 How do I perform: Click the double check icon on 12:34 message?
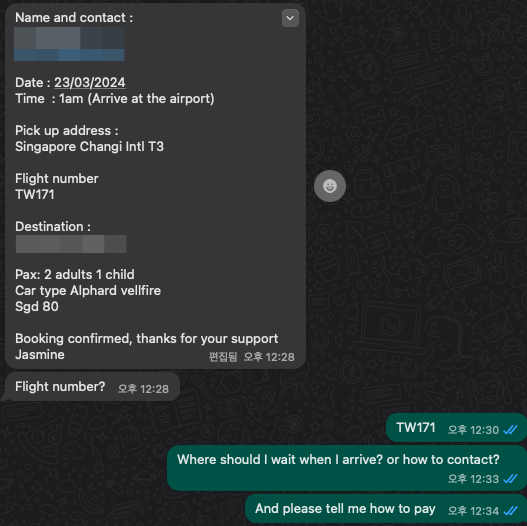pyautogui.click(x=510, y=511)
